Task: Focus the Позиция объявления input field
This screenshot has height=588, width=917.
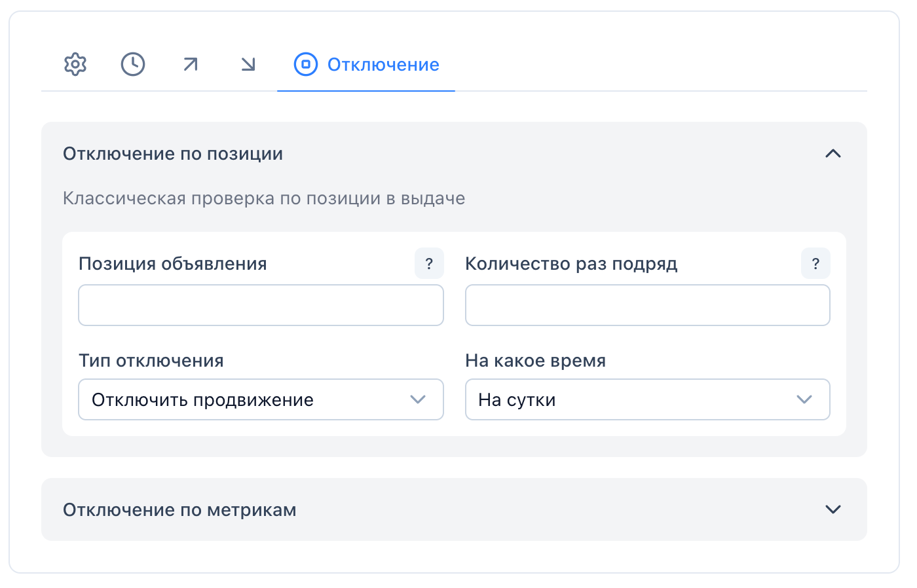Action: click(261, 305)
